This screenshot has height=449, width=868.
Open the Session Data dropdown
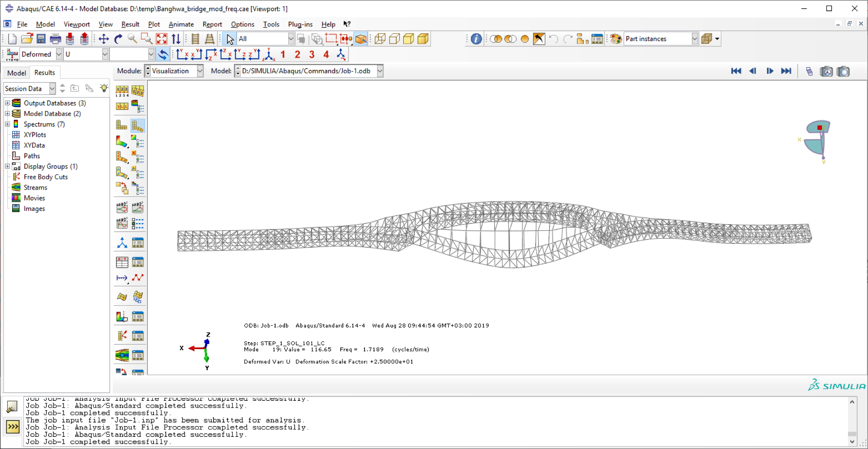tap(52, 88)
